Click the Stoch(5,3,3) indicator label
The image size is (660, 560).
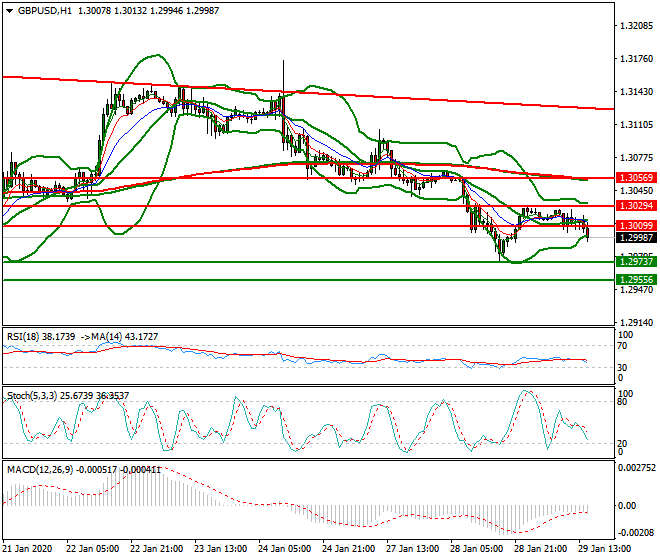[x=32, y=396]
